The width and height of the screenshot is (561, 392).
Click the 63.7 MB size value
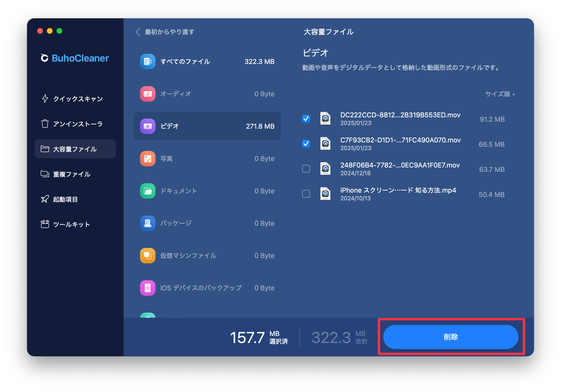[492, 169]
